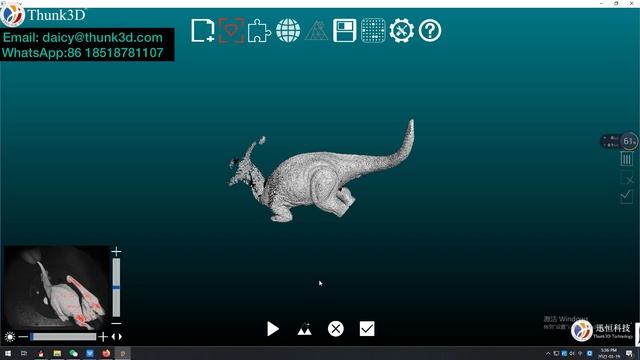Image resolution: width=640 pixels, height=360 pixels.
Task: Click the blue handle on the vertical slider
Action: [116, 288]
